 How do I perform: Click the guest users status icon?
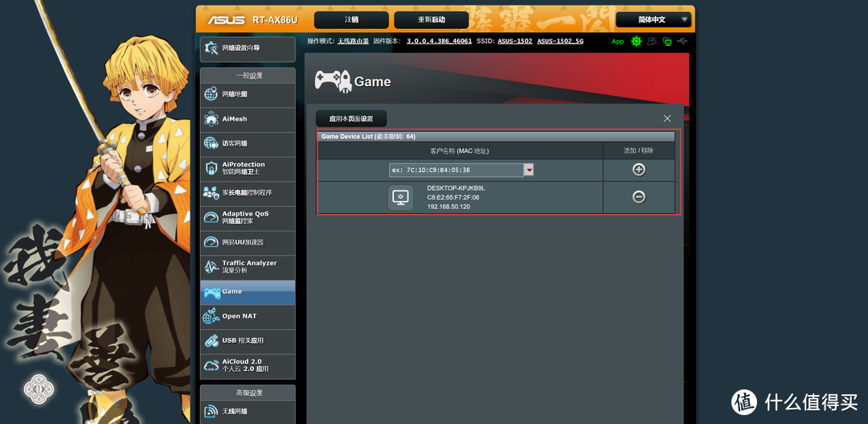point(652,41)
